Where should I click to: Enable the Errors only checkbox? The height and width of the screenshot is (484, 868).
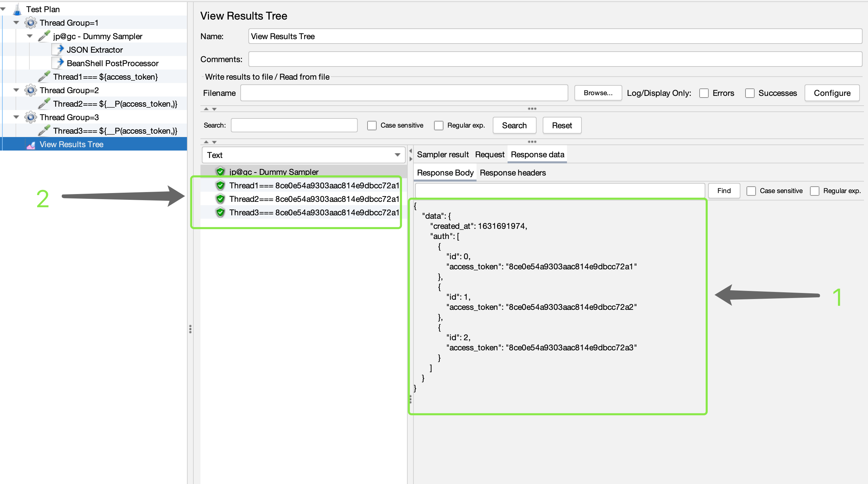[704, 93]
